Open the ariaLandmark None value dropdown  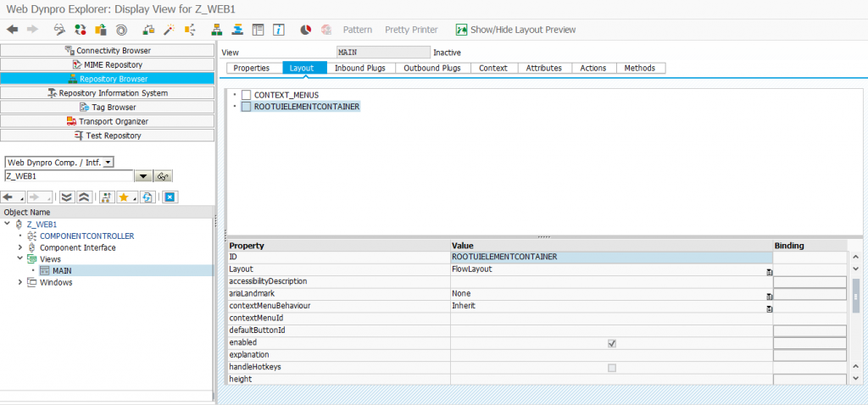click(770, 297)
